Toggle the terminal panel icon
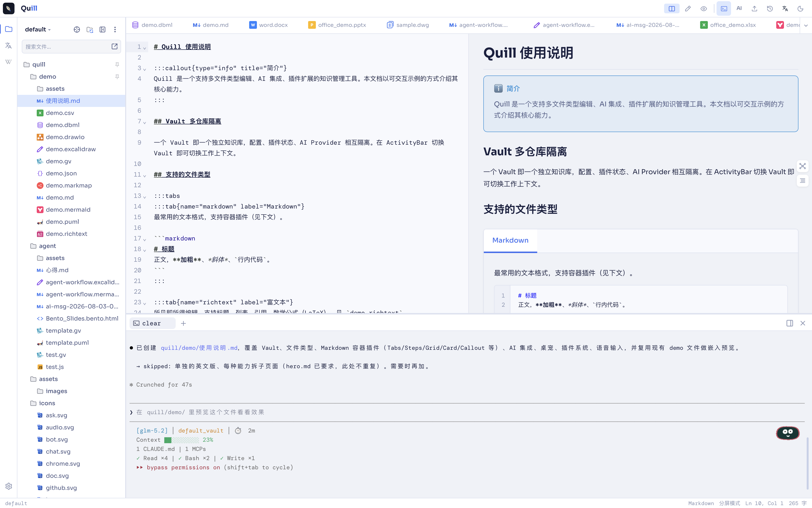This screenshot has height=508, width=812. (x=724, y=9)
